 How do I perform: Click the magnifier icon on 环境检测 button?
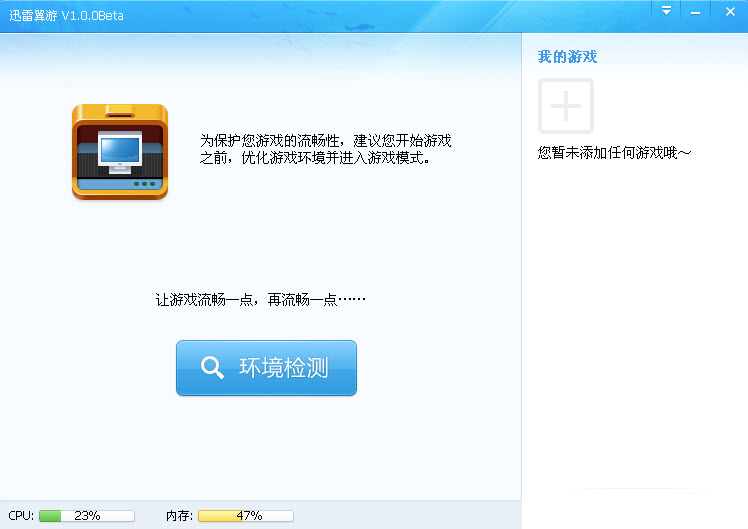tap(212, 367)
